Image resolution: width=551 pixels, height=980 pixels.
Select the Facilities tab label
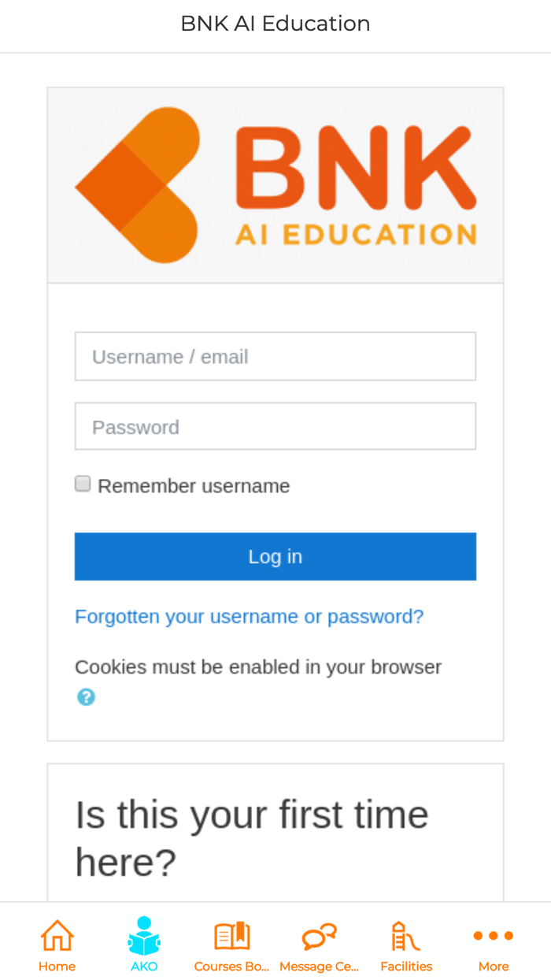coord(406,966)
